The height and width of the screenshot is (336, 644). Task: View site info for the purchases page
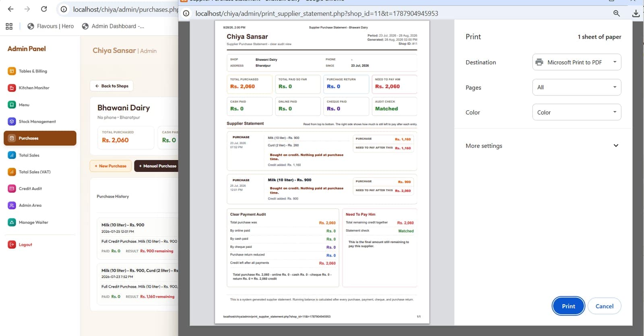click(x=64, y=9)
